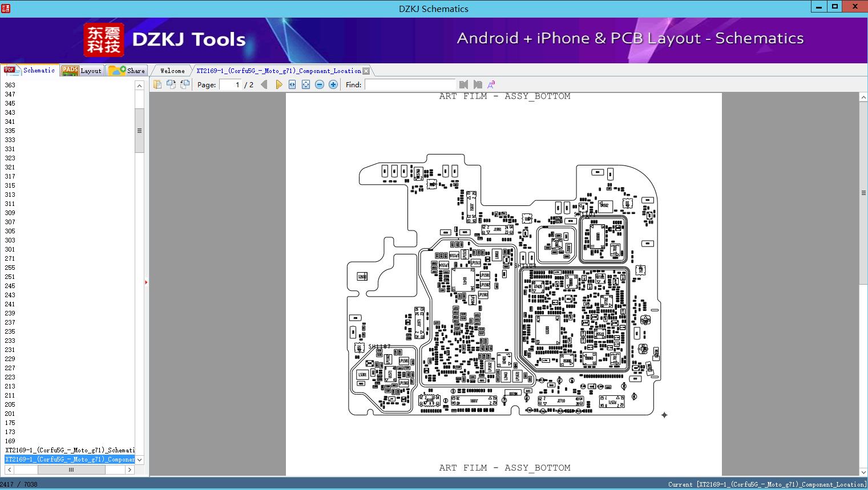This screenshot has height=490, width=868.
Task: Click the file list scroll down arrow
Action: (139, 459)
